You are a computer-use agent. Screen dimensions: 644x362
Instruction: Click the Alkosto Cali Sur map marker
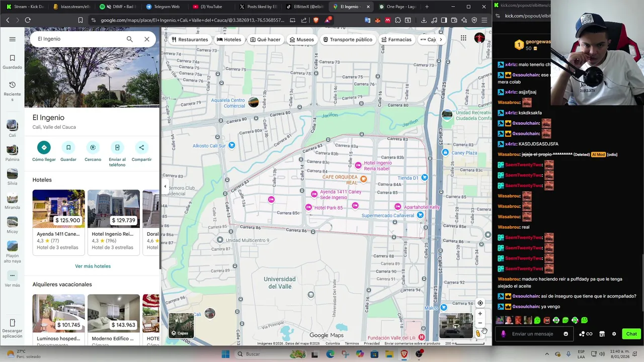click(231, 145)
